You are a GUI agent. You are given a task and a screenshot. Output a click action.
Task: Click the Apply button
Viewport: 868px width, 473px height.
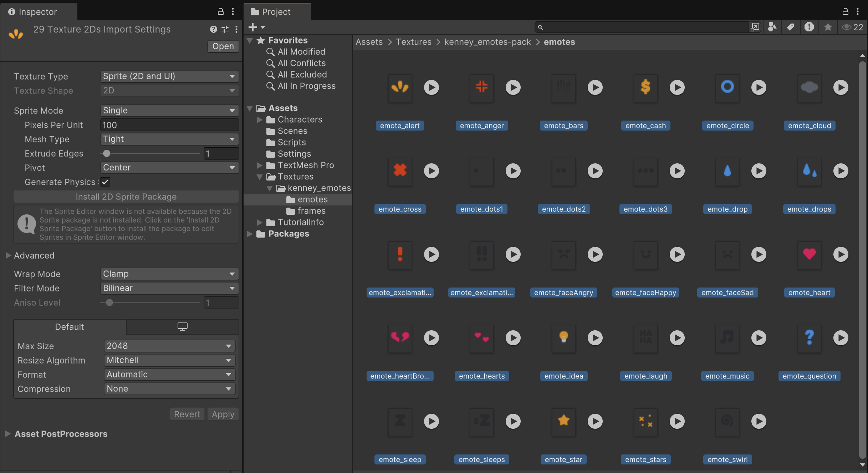pyautogui.click(x=223, y=414)
